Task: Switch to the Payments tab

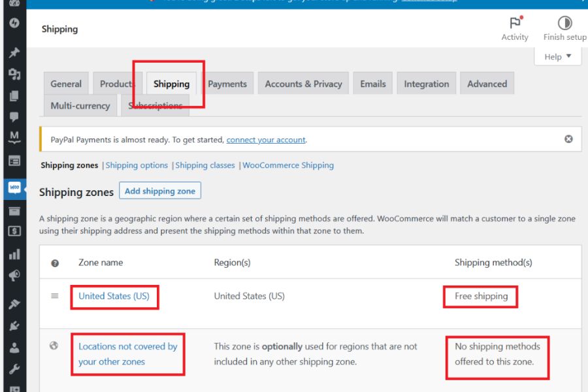Action: pyautogui.click(x=227, y=84)
